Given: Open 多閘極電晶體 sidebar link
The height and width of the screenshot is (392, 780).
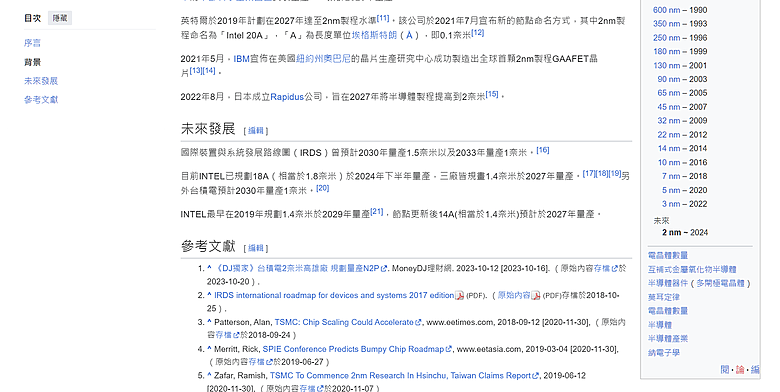Looking at the screenshot, I should [x=720, y=283].
